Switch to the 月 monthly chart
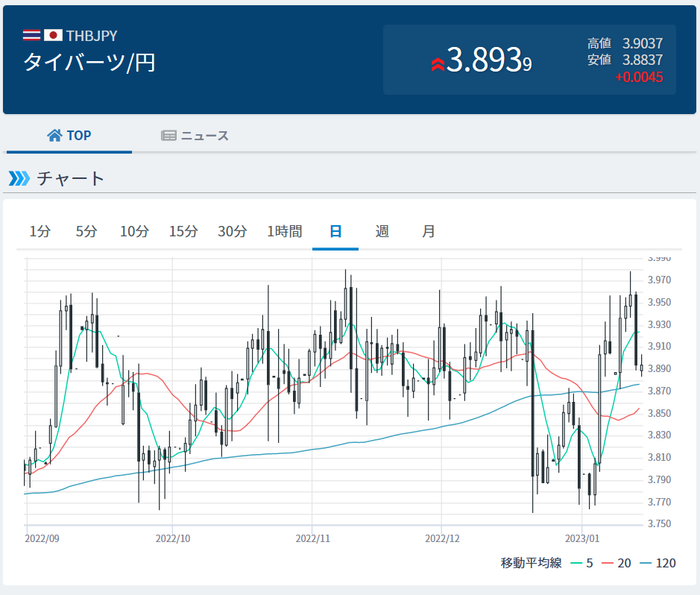Screen dimensions: 700x595 tap(429, 231)
